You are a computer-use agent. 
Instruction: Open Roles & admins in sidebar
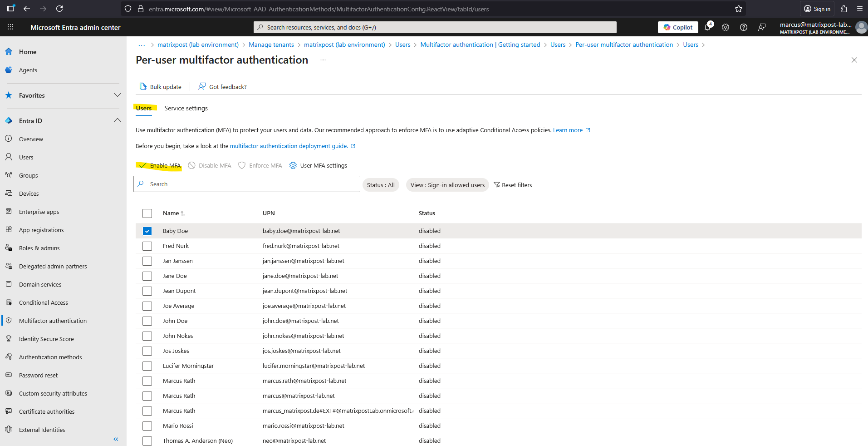[39, 248]
